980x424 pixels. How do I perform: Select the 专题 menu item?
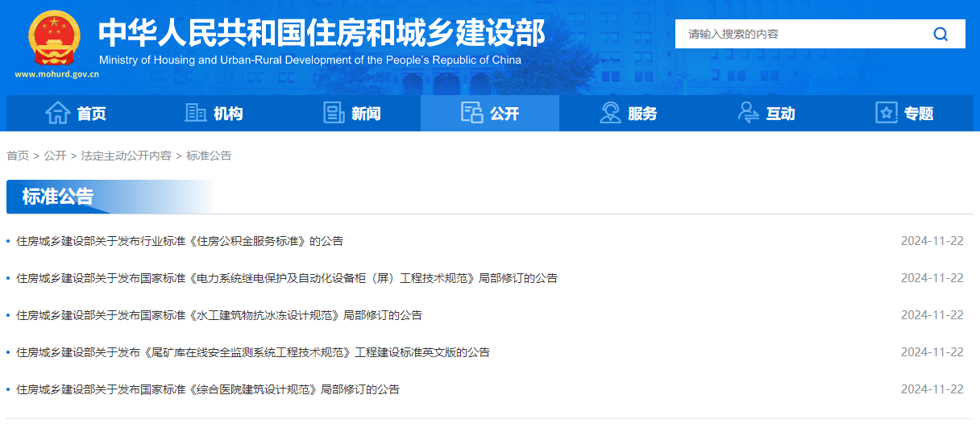pyautogui.click(x=918, y=114)
